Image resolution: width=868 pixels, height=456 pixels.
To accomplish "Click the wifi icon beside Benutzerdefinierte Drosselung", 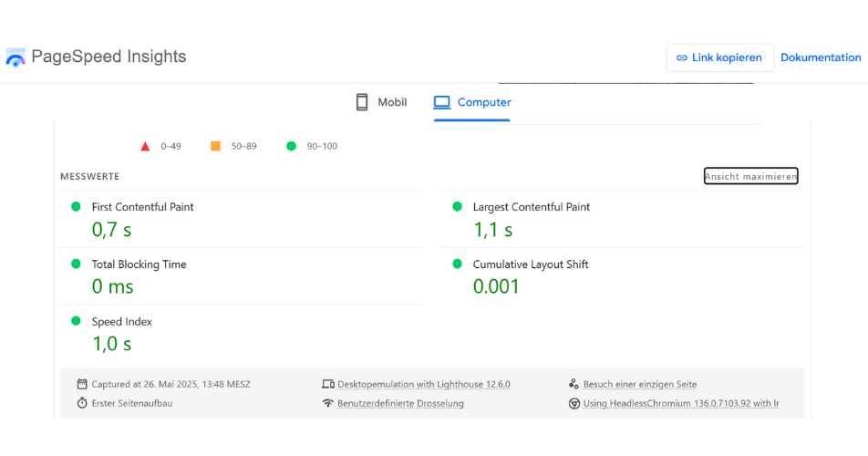I will (x=327, y=403).
